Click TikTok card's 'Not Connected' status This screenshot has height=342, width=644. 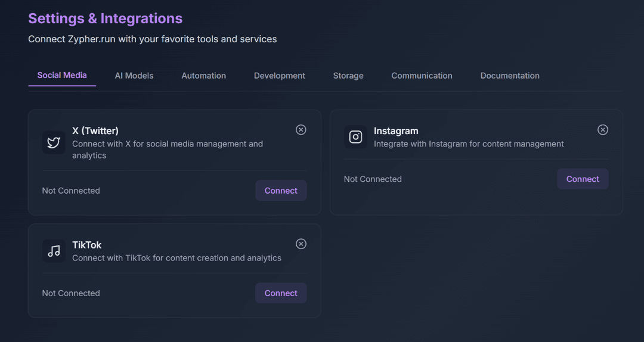71,293
